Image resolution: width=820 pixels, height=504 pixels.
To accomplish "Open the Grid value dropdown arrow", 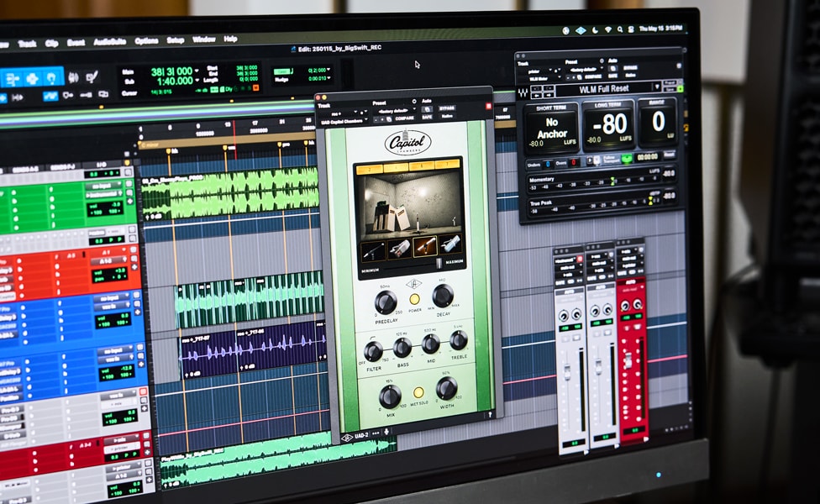I will (x=329, y=70).
